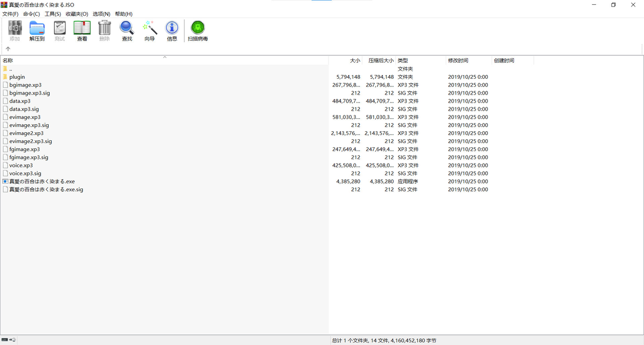Open the 文件(F) menu
The height and width of the screenshot is (345, 644).
tap(10, 14)
